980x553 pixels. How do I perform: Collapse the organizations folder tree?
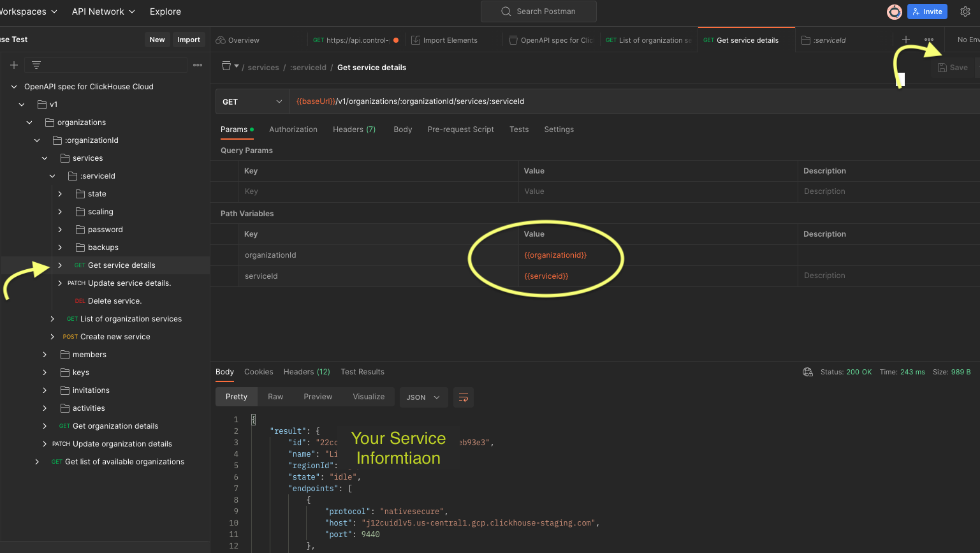coord(29,122)
